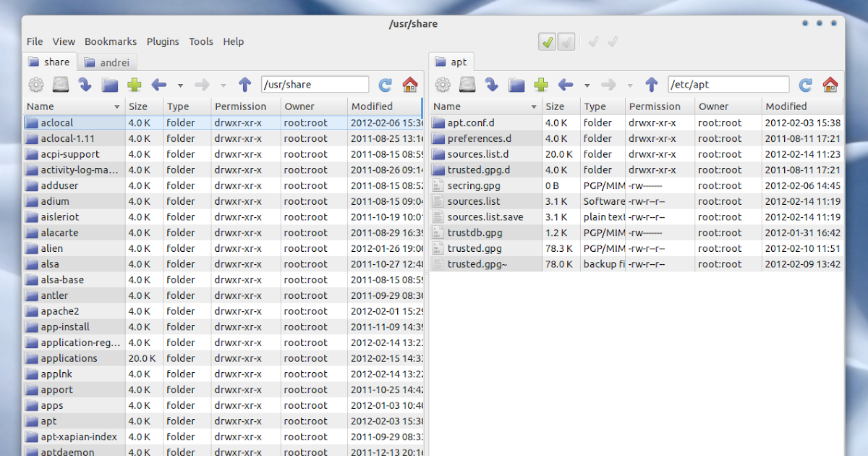Click the hard drive mounts icon

pos(61,84)
